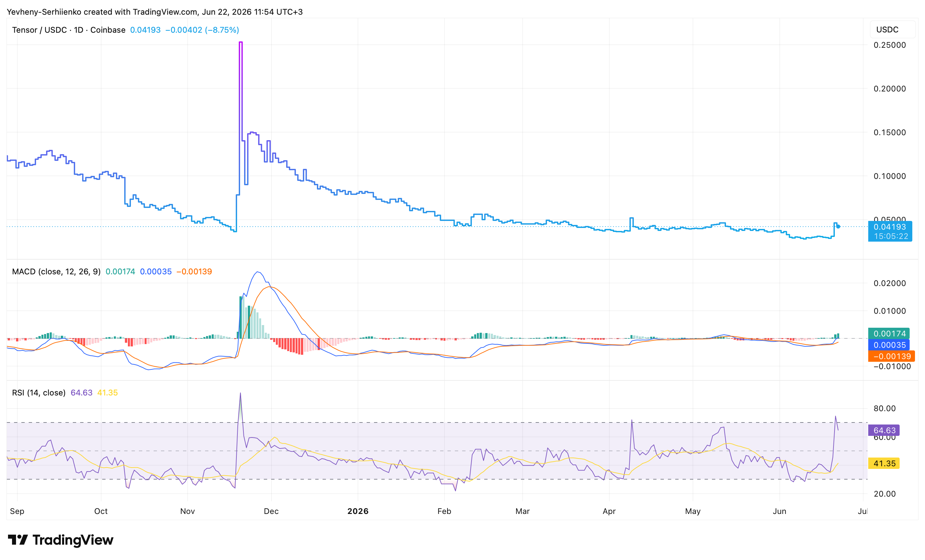The height and width of the screenshot is (560, 925).
Task: Click the blue 0.00035 axis price tag
Action: pyautogui.click(x=889, y=345)
